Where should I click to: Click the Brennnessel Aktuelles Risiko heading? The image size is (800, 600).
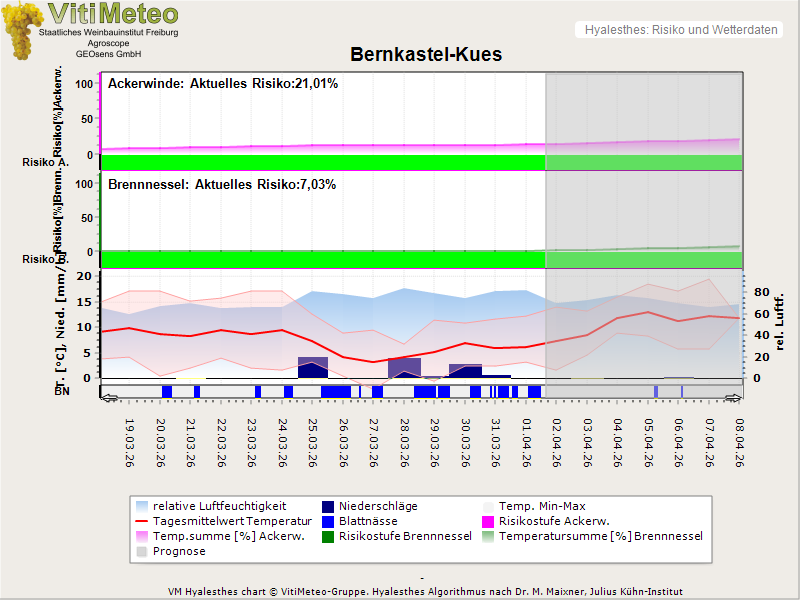pyautogui.click(x=222, y=185)
